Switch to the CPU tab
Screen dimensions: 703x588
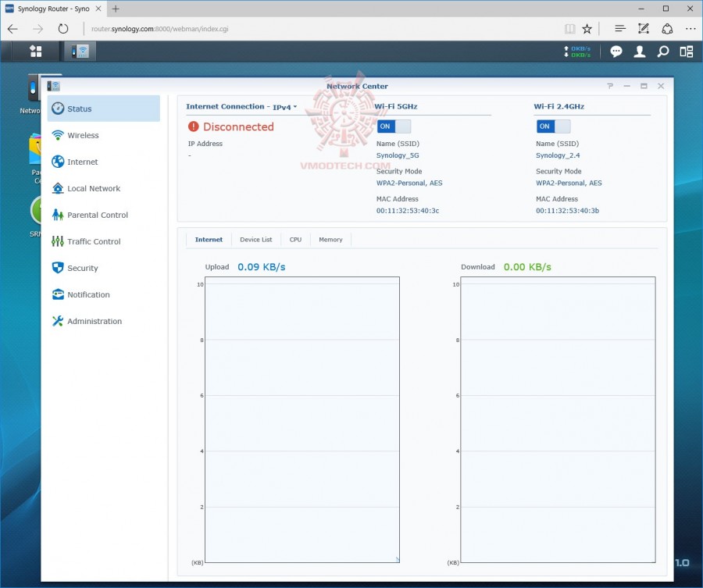click(x=295, y=239)
